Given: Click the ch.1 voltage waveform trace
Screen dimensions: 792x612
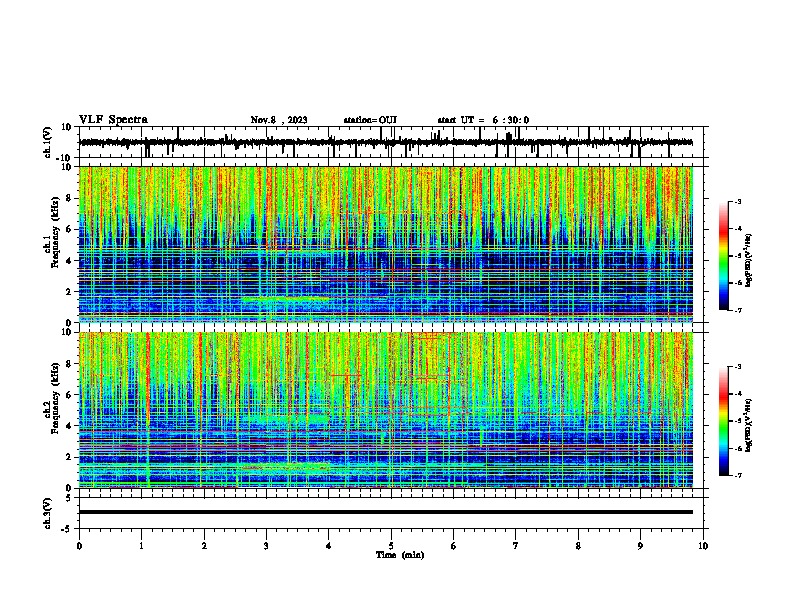Looking at the screenshot, I should tap(385, 142).
